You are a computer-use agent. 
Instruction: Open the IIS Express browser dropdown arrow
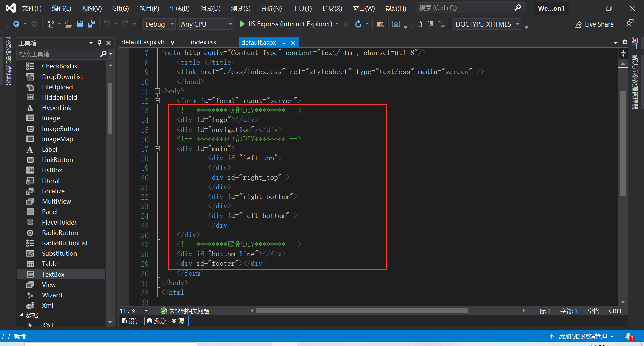[x=337, y=24]
